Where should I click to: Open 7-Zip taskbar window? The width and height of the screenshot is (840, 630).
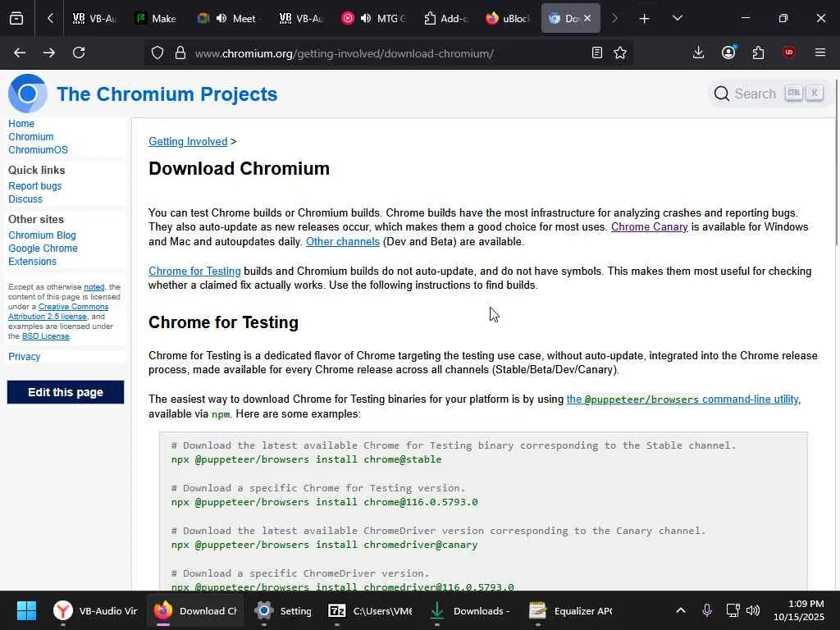[x=370, y=610]
